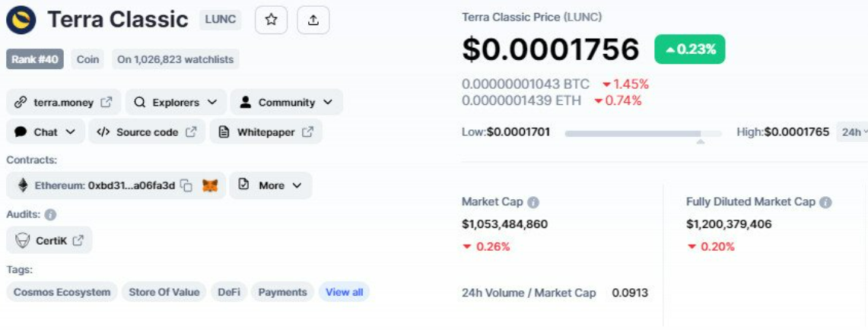Click the Terra Classic logo
This screenshot has width=868, height=336.
coord(21,20)
